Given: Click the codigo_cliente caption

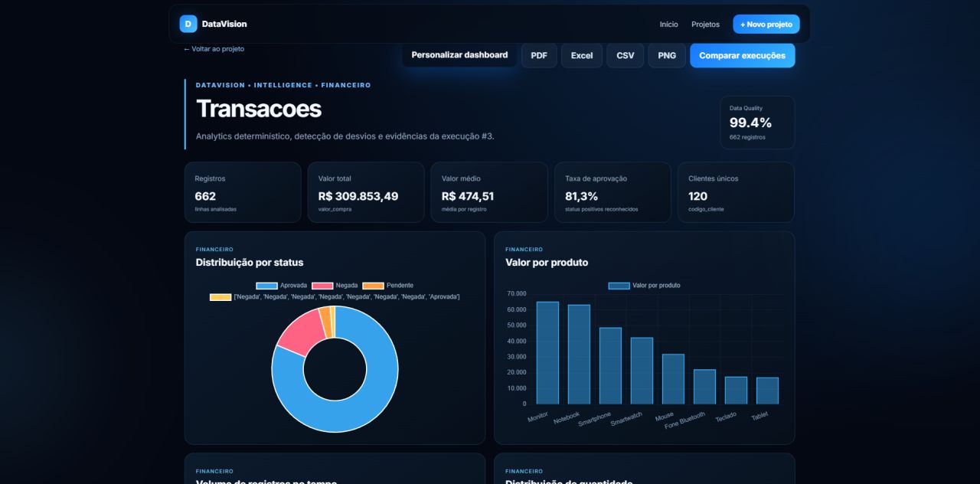Looking at the screenshot, I should pos(706,209).
